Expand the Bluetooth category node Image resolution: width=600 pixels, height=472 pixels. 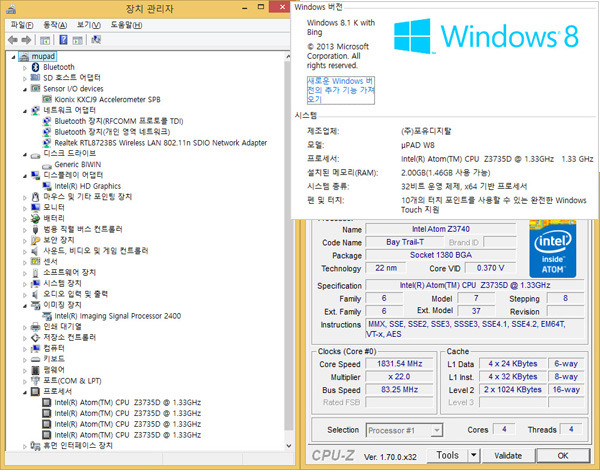[x=25, y=67]
